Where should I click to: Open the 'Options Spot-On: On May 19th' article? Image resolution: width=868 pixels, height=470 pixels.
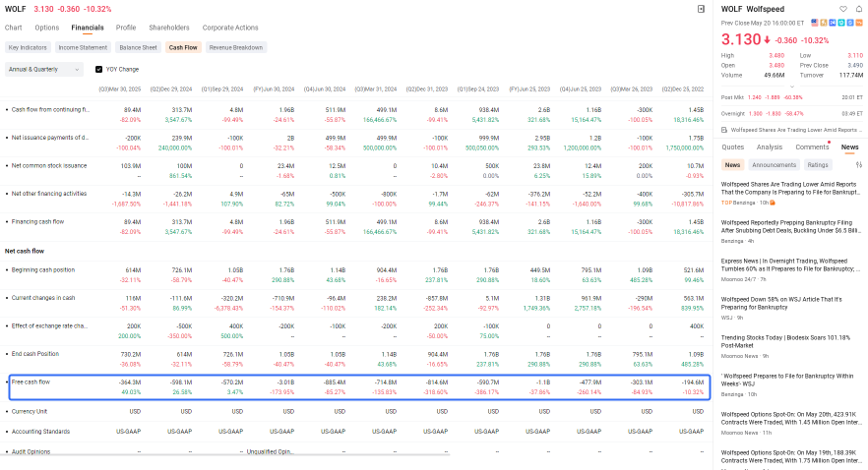[x=790, y=456]
